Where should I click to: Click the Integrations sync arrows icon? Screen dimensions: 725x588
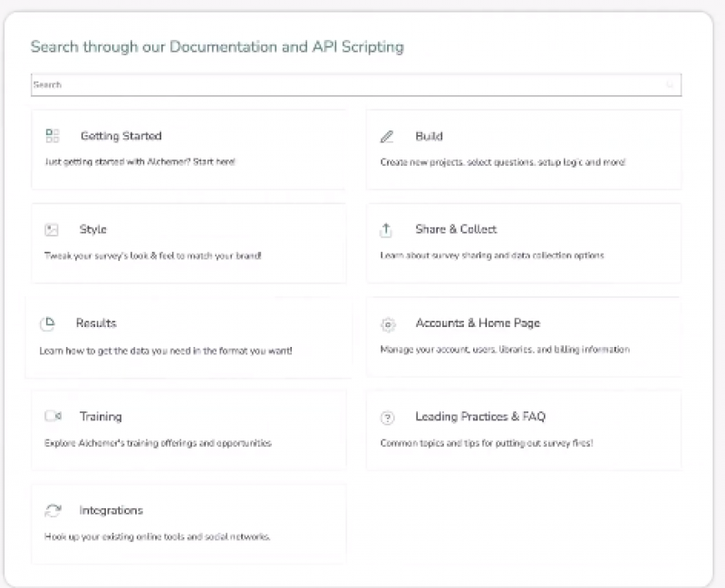[53, 511]
